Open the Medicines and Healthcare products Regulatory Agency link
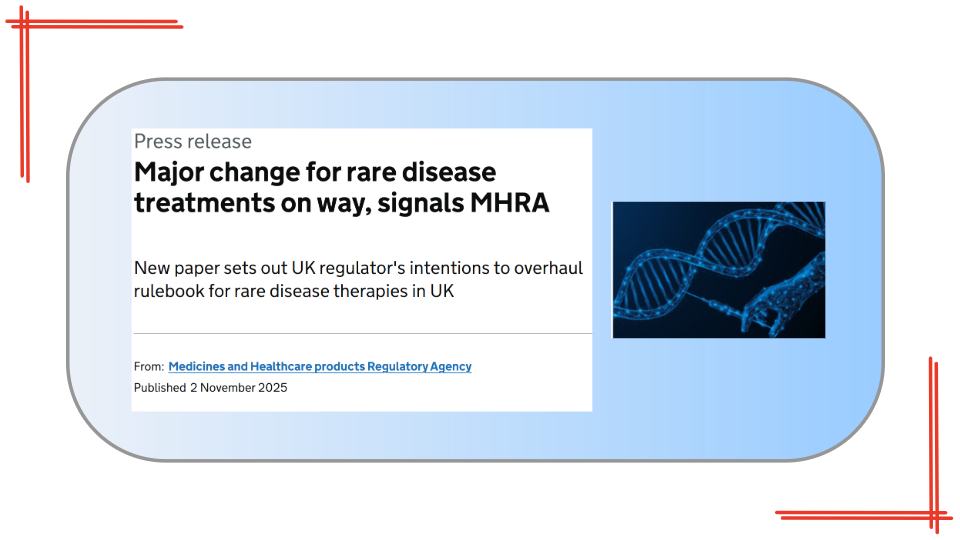This screenshot has height=540, width=960. [319, 367]
